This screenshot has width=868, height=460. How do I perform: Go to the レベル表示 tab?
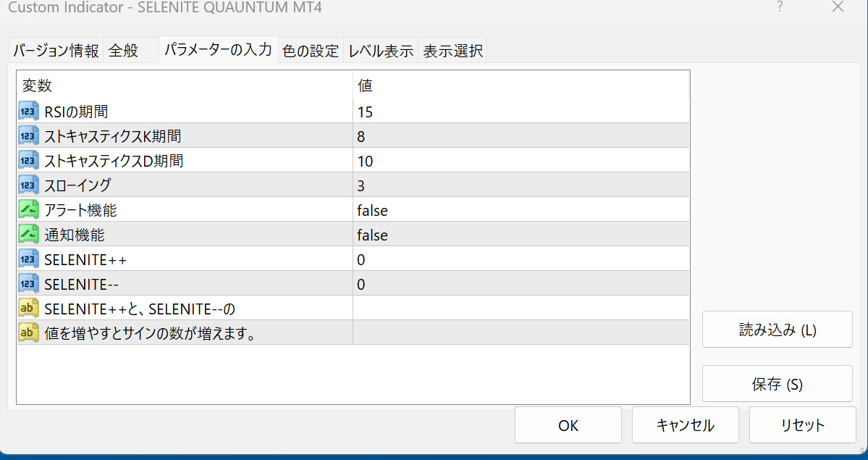point(381,51)
